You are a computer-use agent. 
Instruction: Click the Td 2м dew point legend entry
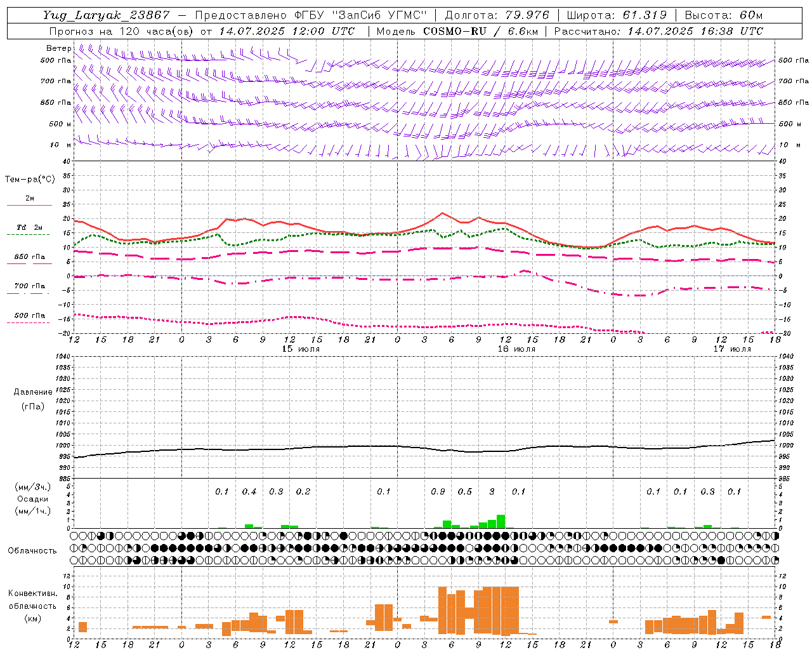click(x=29, y=227)
